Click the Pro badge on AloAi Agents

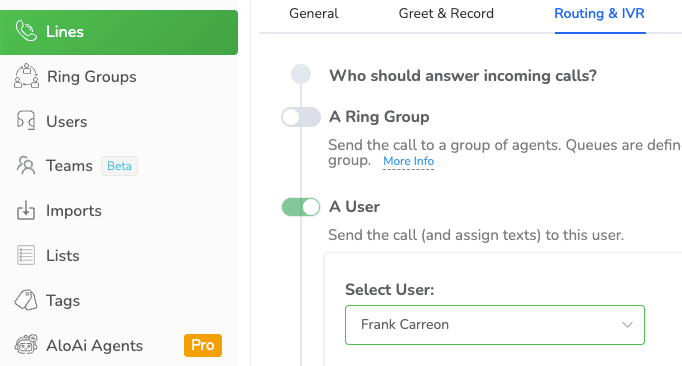tap(203, 345)
